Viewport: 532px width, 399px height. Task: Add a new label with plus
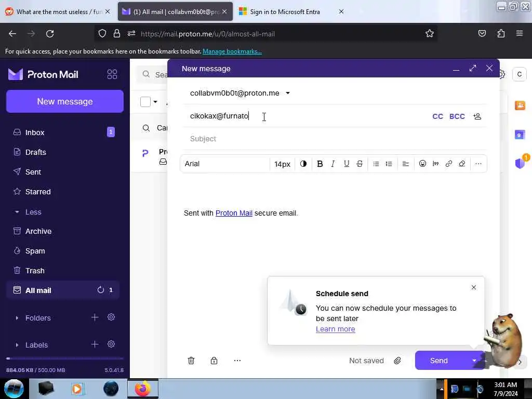coord(95,344)
